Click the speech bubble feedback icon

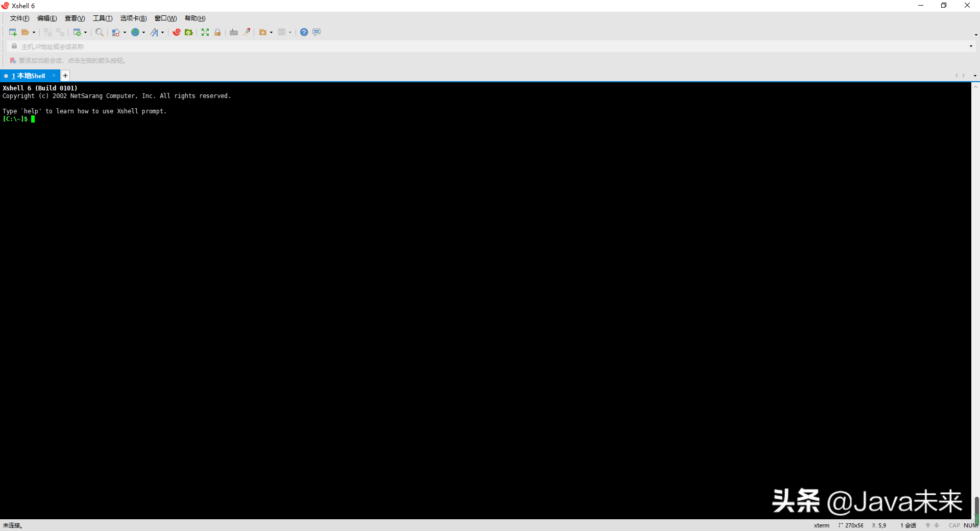pyautogui.click(x=316, y=32)
